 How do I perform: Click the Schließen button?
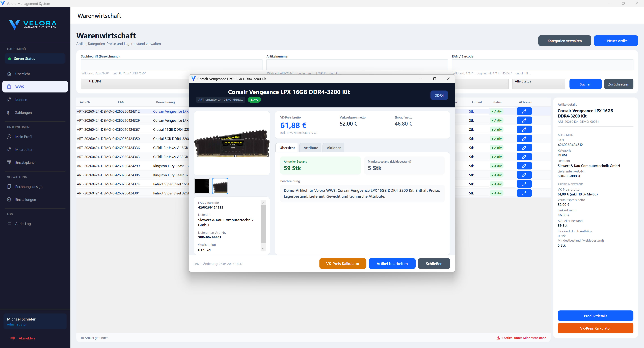tap(434, 264)
